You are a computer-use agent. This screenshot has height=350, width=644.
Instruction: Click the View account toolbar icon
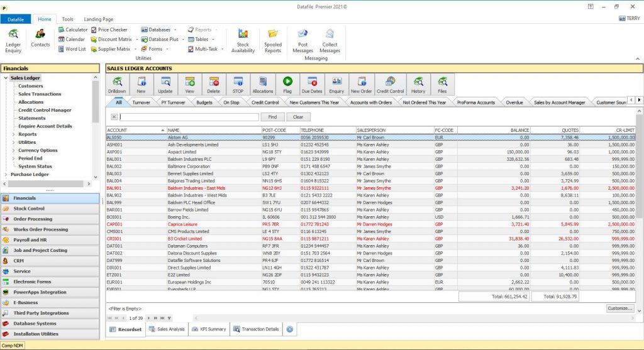point(189,85)
